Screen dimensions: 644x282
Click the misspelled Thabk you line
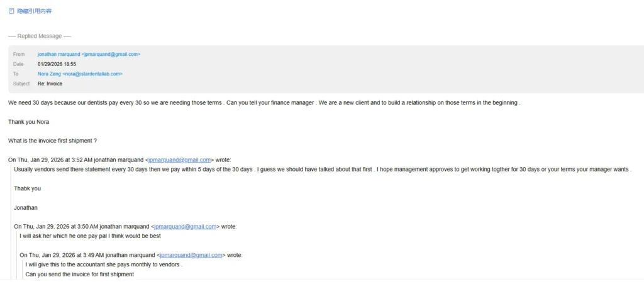27,188
